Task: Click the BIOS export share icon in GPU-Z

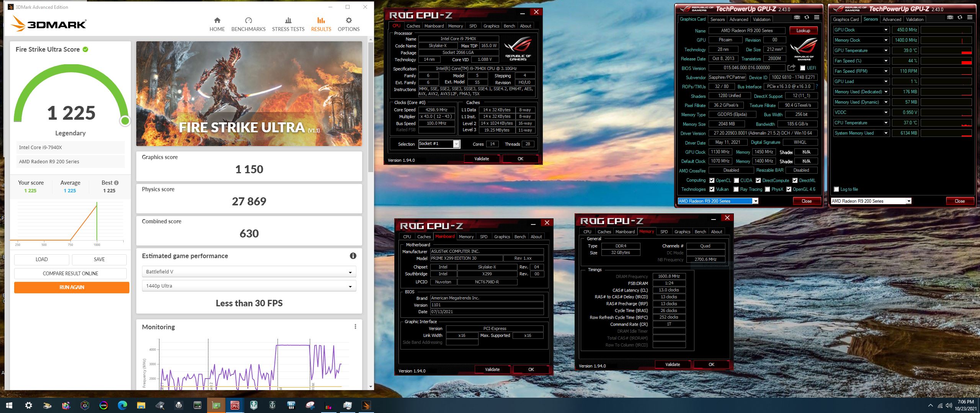Action: click(791, 68)
